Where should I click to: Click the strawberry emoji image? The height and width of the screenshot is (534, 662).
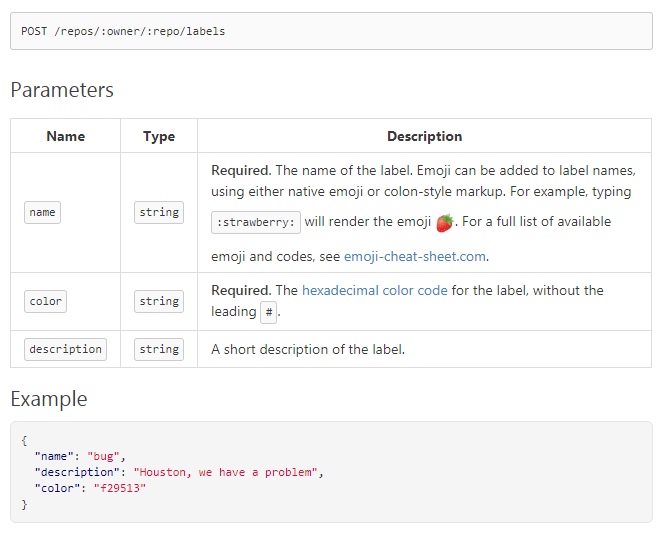445,222
